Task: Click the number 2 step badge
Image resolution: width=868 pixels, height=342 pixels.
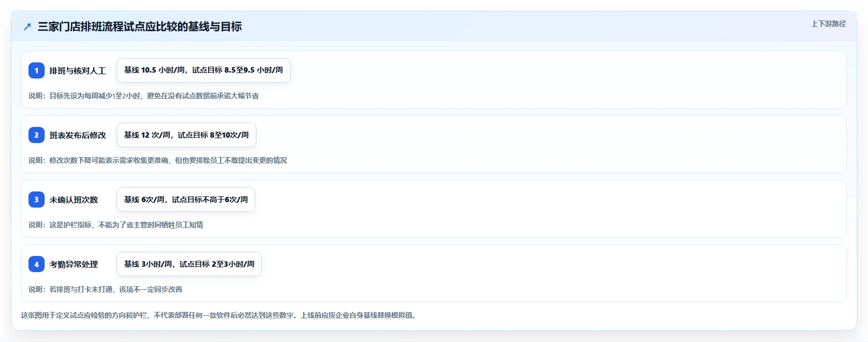Action: 37,135
